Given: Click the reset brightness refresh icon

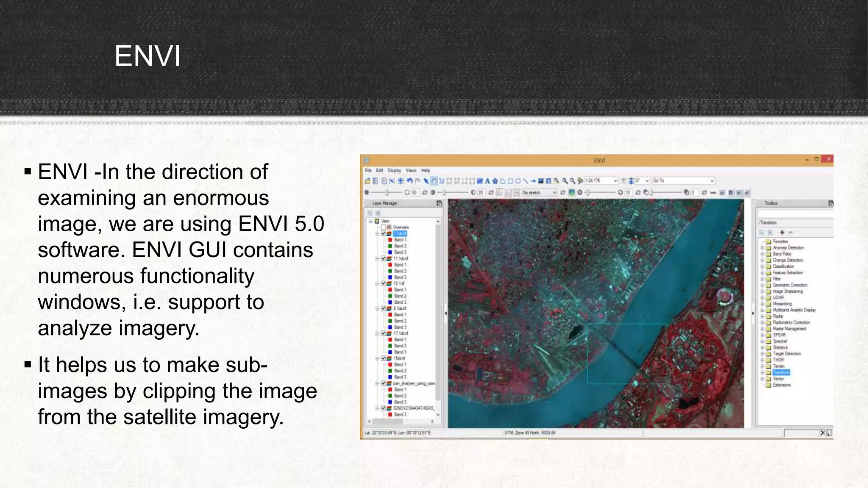Looking at the screenshot, I should click(x=425, y=192).
